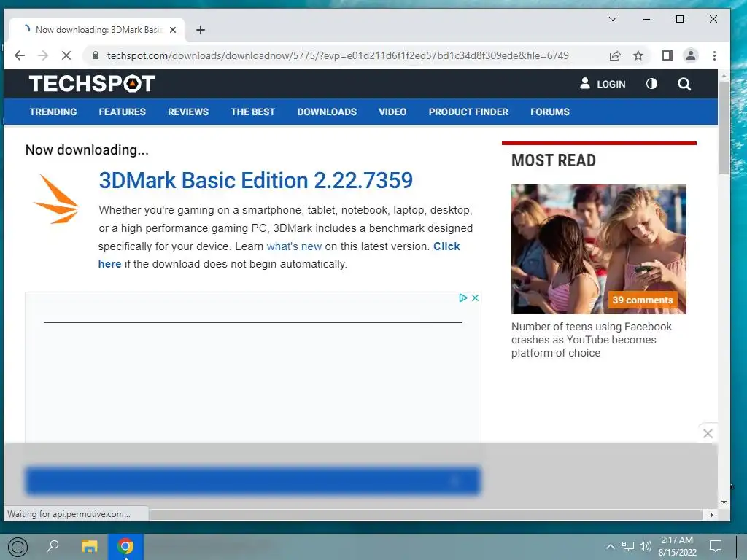Open the notification center icon
The image size is (747, 560).
tap(715, 546)
